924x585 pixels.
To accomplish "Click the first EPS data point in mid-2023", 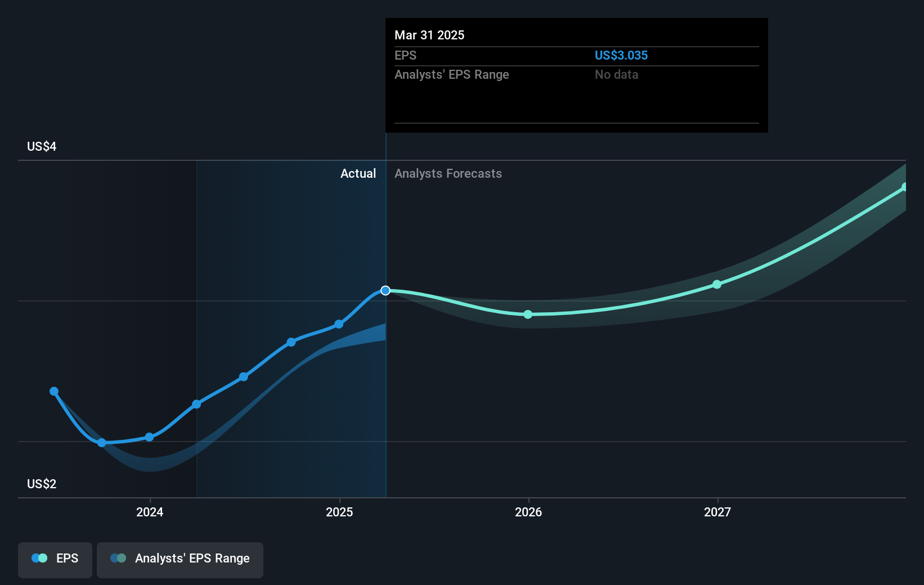I will [x=54, y=391].
